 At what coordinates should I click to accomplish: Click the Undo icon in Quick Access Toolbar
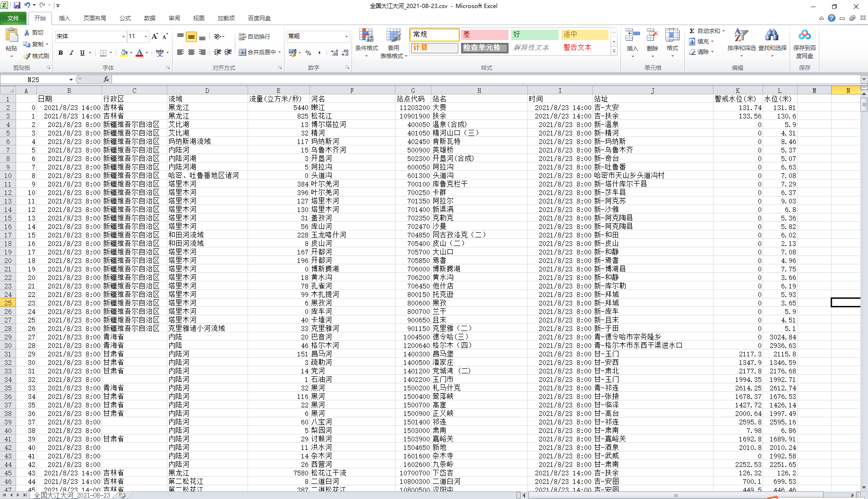tap(27, 5)
